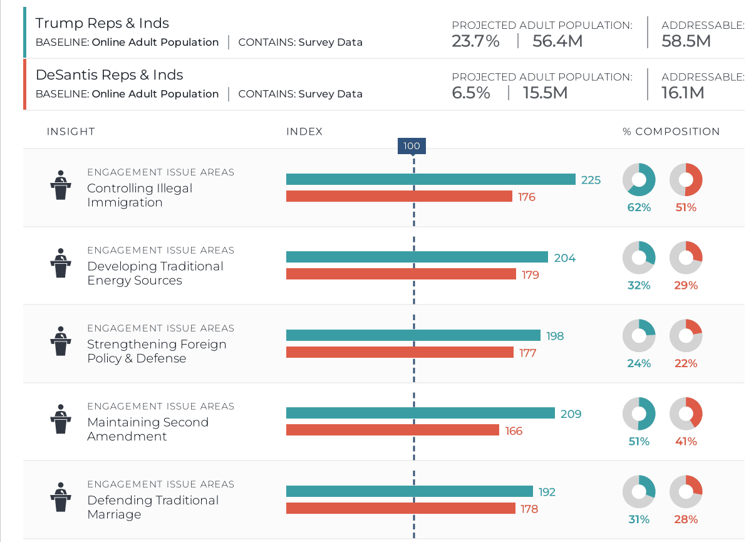Image resolution: width=756 pixels, height=542 pixels.
Task: Click the teal 209 Second Amendment bar
Action: pos(420,414)
